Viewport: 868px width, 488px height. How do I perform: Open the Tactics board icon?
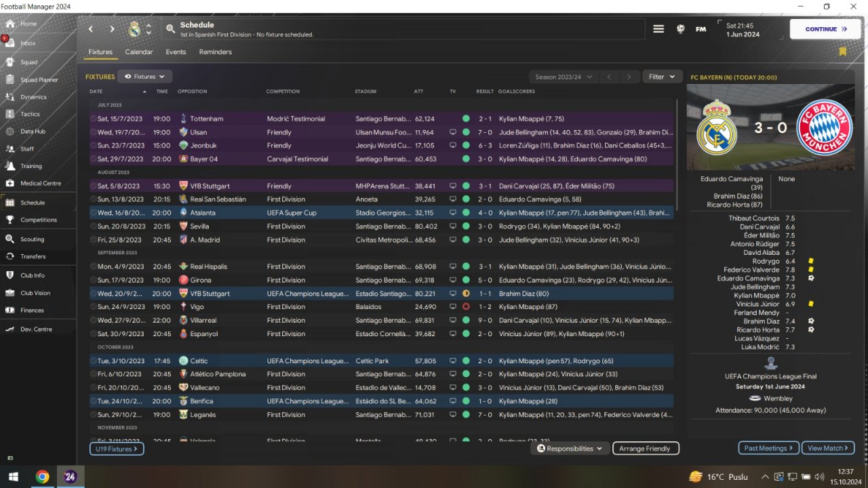click(9, 114)
